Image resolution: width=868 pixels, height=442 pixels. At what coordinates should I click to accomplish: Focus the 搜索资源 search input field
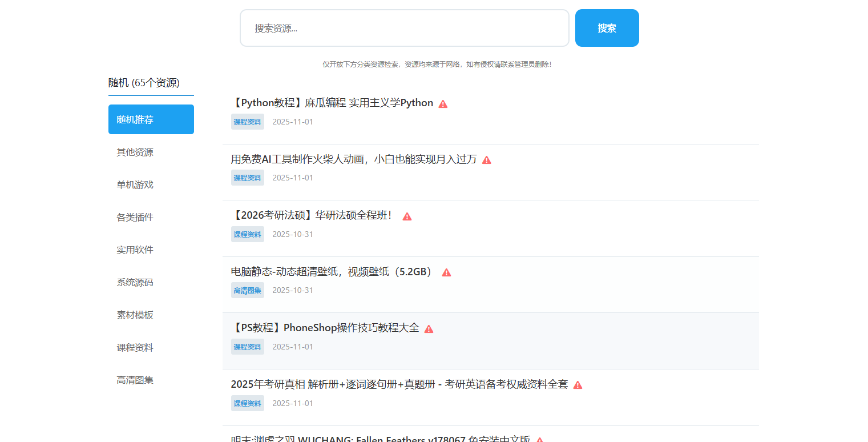404,28
